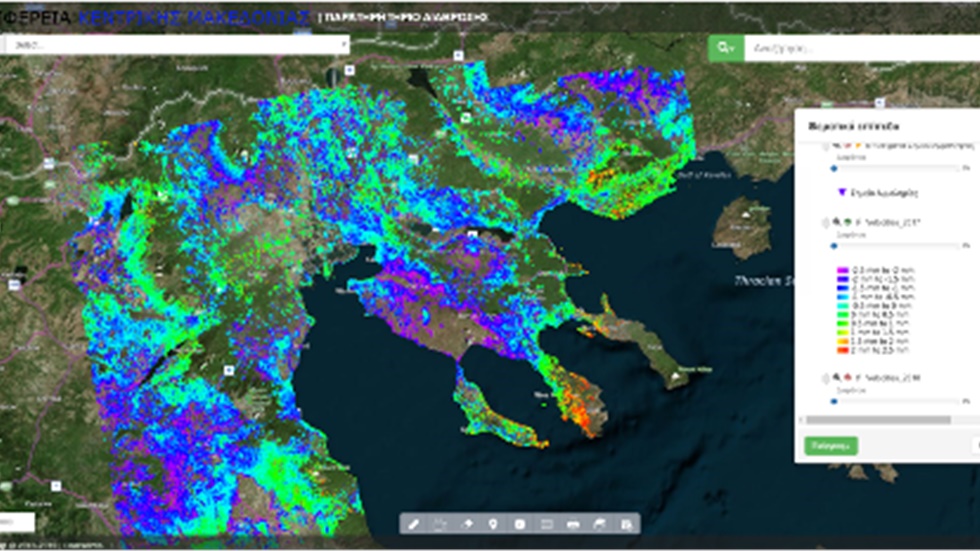Toggle the middle layer visibility checkbox
This screenshot has height=551, width=980.
825,223
